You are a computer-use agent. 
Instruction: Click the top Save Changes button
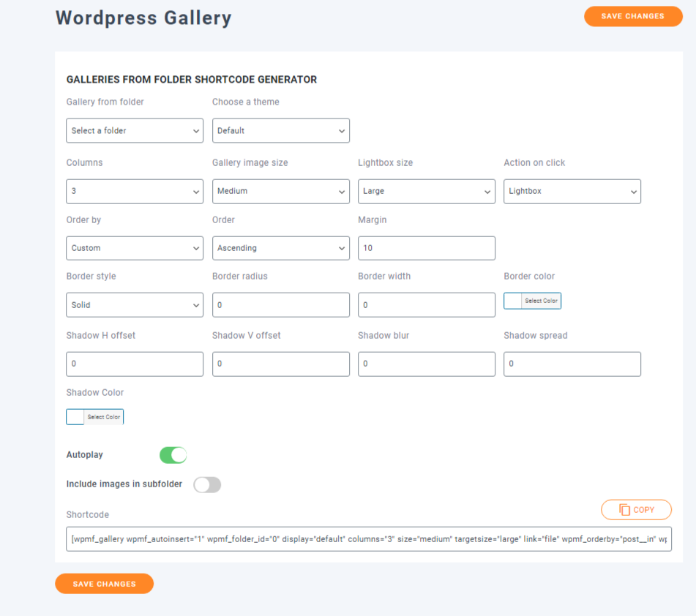633,16
